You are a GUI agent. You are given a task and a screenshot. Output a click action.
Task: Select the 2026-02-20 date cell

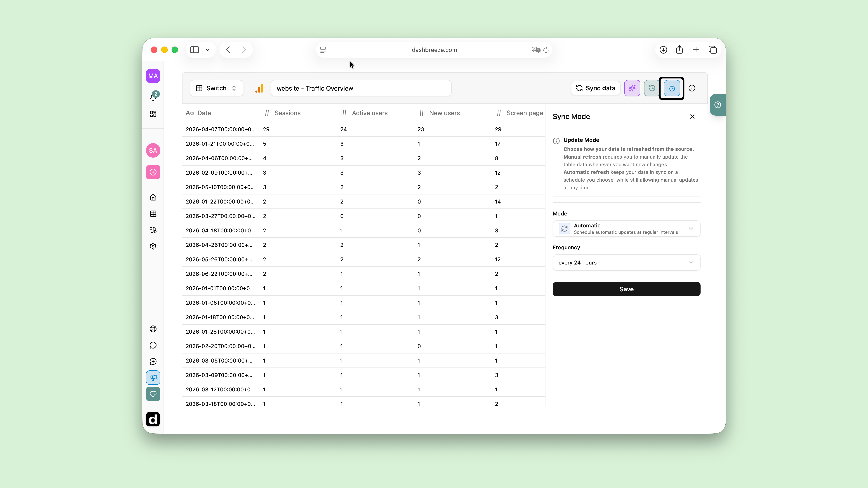221,346
